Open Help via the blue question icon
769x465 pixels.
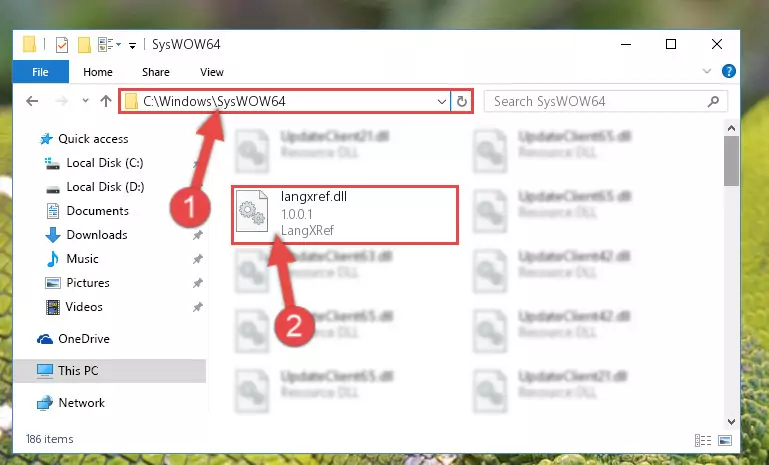tap(729, 71)
